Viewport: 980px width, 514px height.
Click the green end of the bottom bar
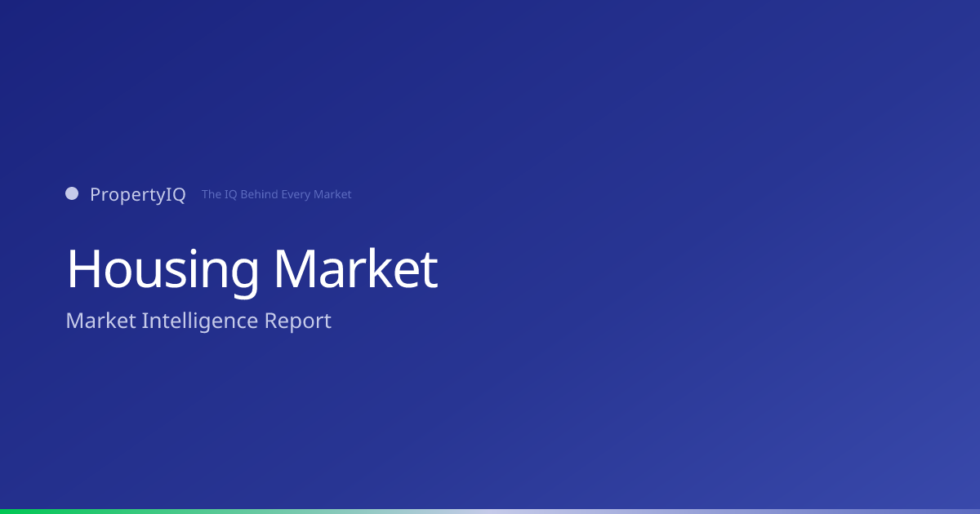coord(33,512)
